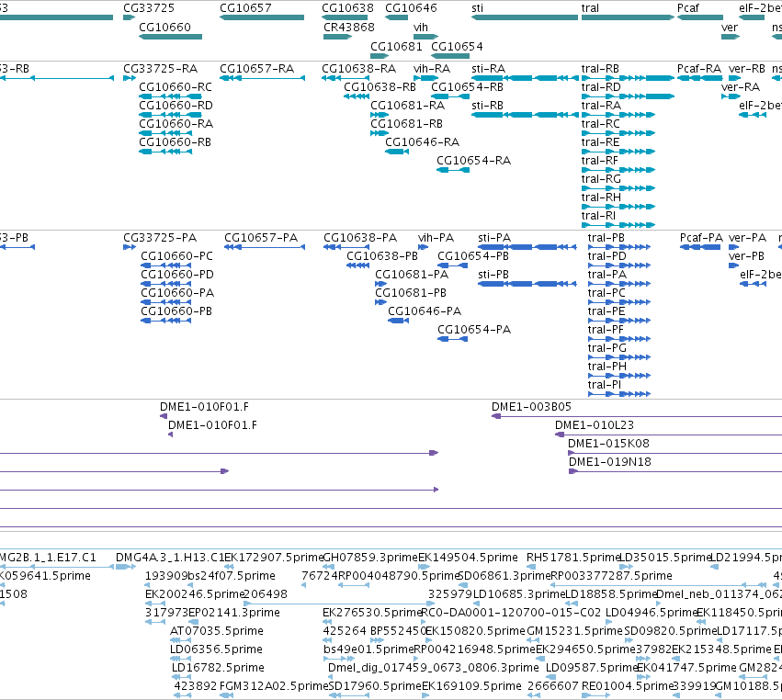Click the CG10646-PA protein label
This screenshot has height=700, width=782.
click(x=425, y=310)
